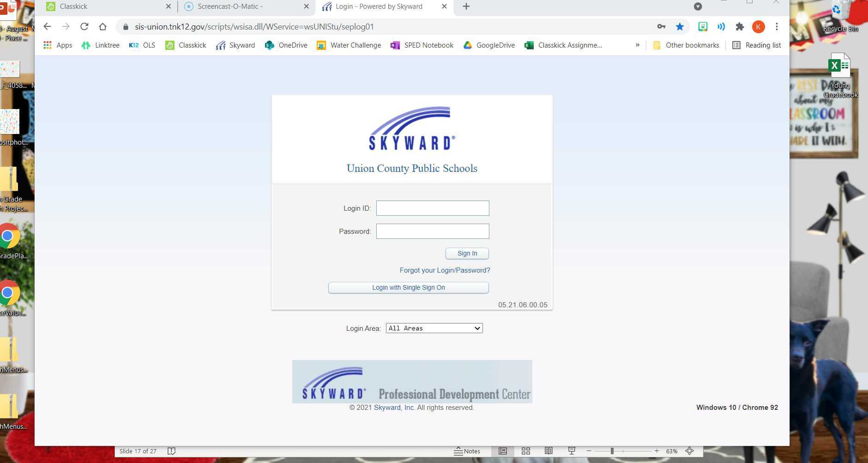Click the Professional Development Center banner

(412, 382)
